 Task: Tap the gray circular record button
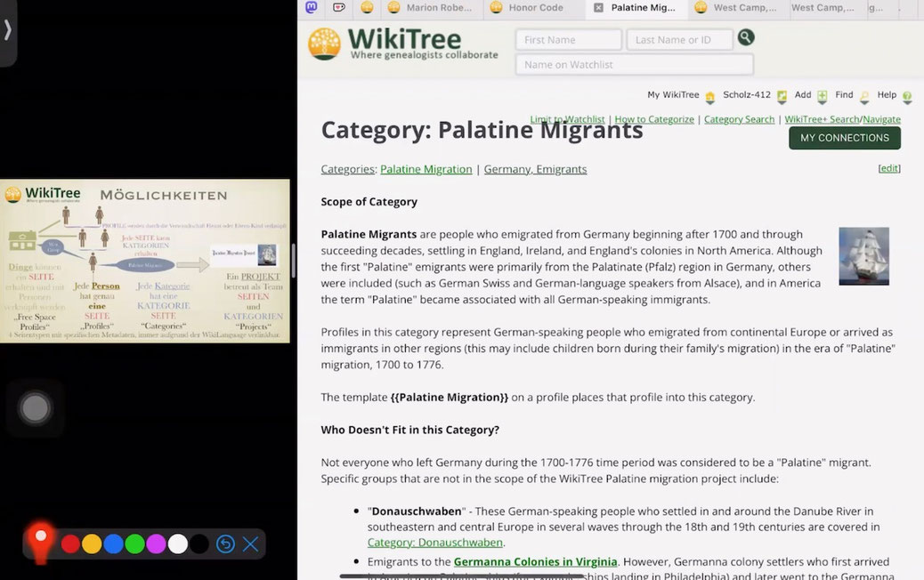[35, 408]
